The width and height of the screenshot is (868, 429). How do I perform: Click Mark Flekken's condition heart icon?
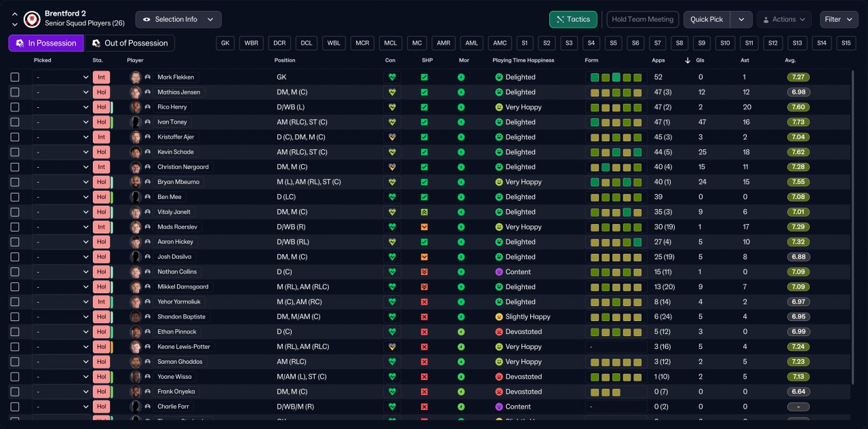click(391, 77)
